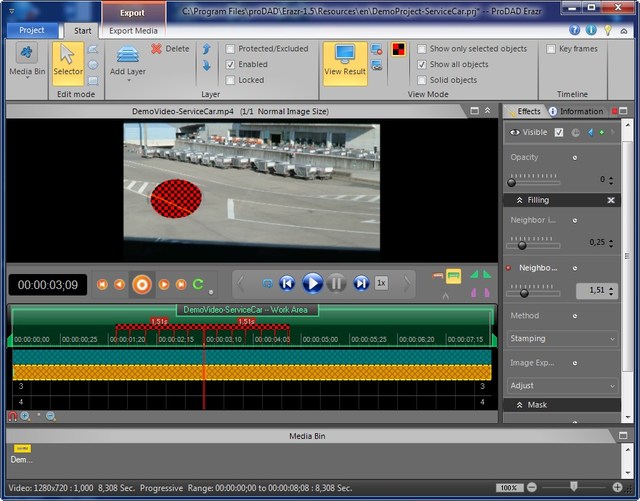Click the orange record-style center button

[x=142, y=285]
